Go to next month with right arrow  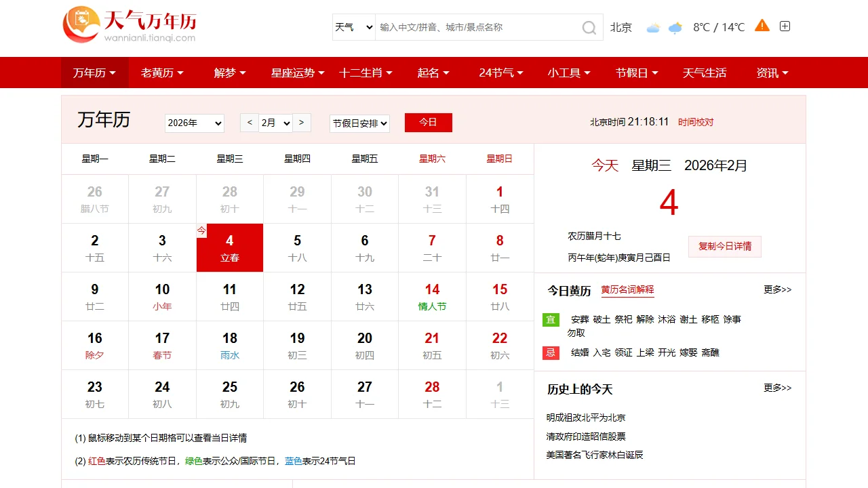pos(302,123)
